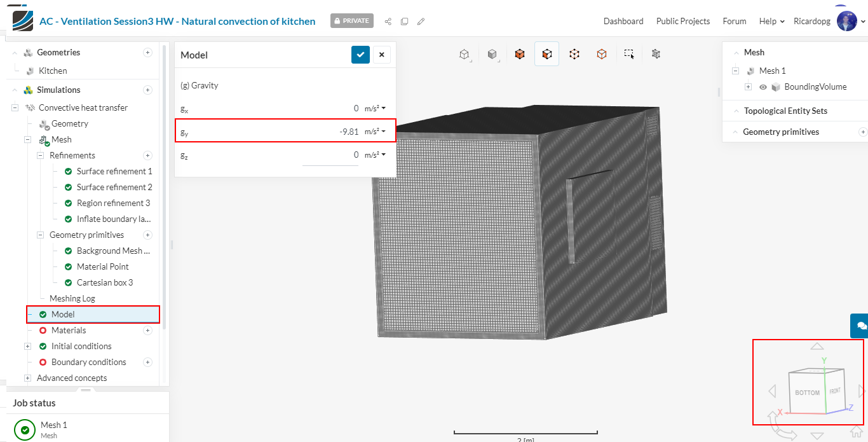The image size is (868, 442).
Task: Activate the face selection mode cube
Action: 546,55
